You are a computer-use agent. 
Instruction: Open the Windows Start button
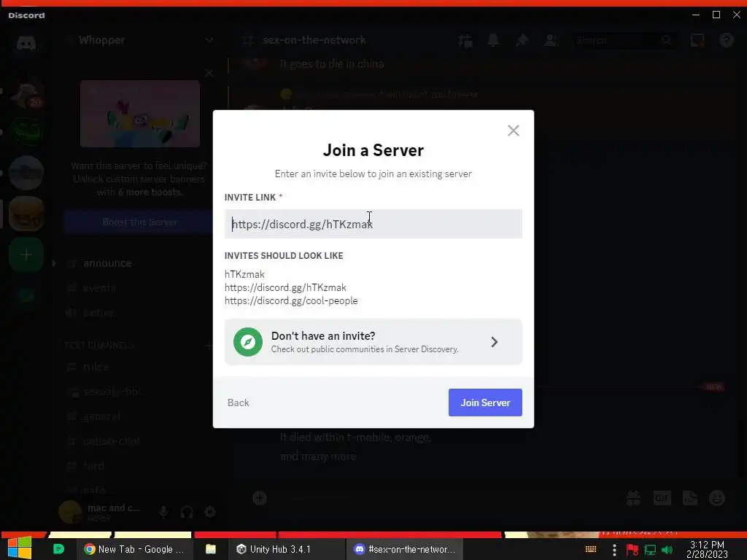pos(20,548)
